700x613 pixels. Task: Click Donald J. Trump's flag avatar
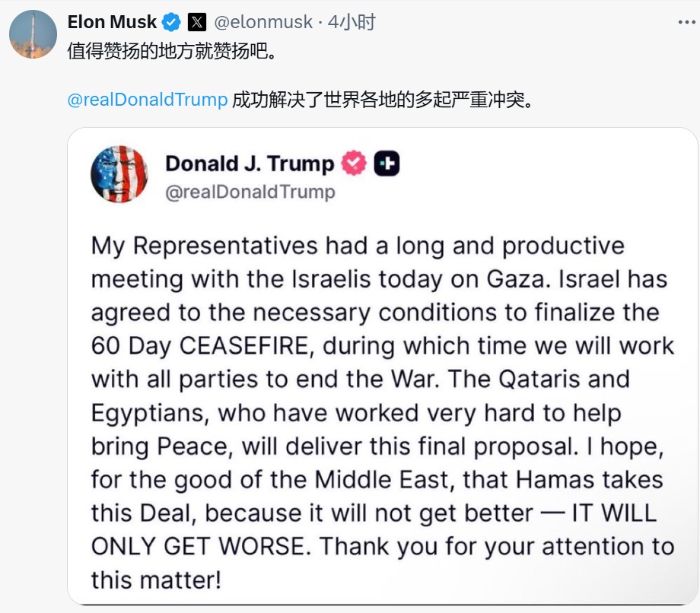tap(119, 173)
